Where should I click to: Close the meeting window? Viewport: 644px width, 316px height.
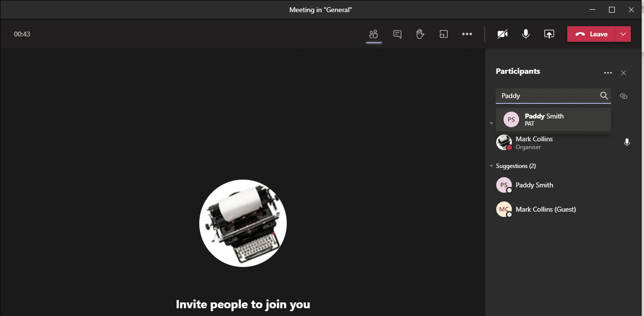(632, 10)
